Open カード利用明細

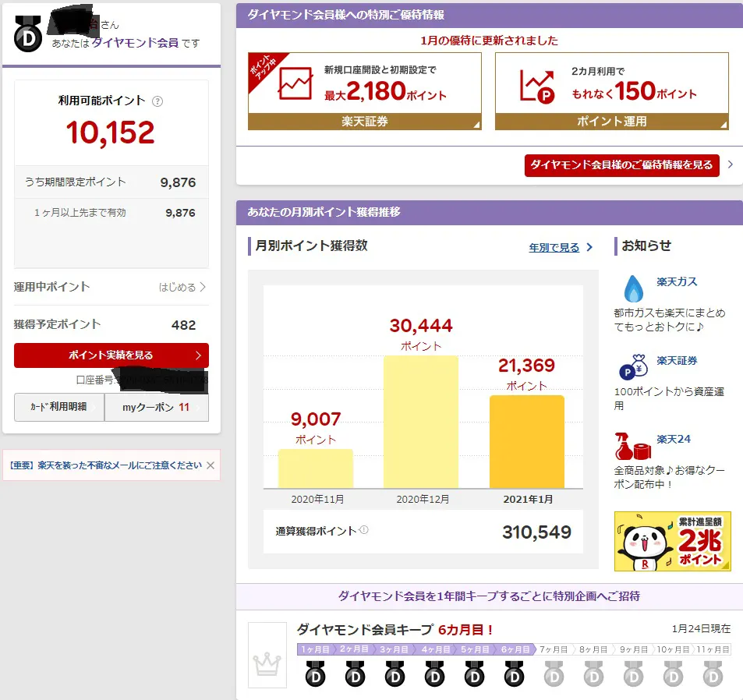(59, 407)
